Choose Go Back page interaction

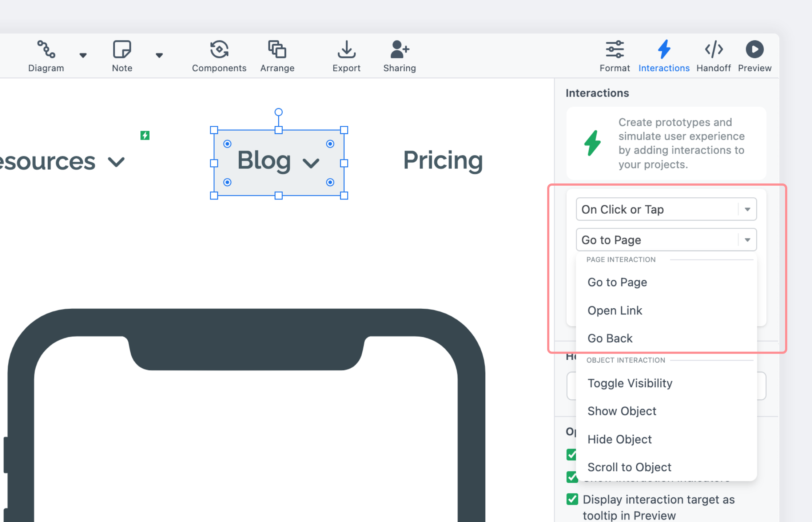[x=610, y=338]
